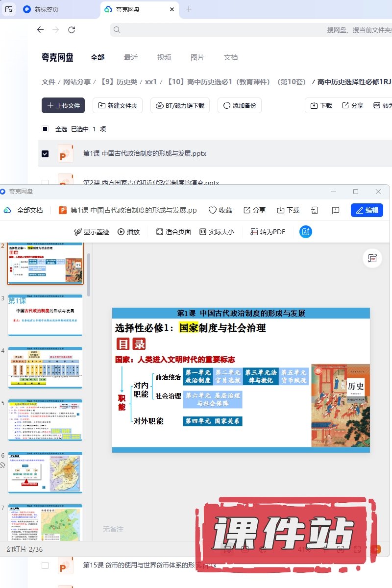
Task: Click the floating PDF convert button beside slide
Action: coord(372,258)
